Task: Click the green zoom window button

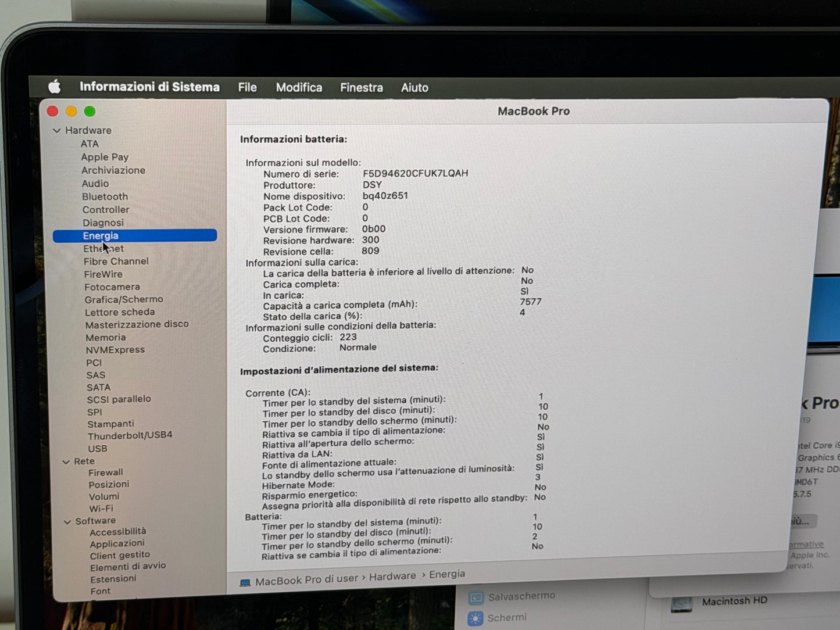Action: tap(90, 112)
